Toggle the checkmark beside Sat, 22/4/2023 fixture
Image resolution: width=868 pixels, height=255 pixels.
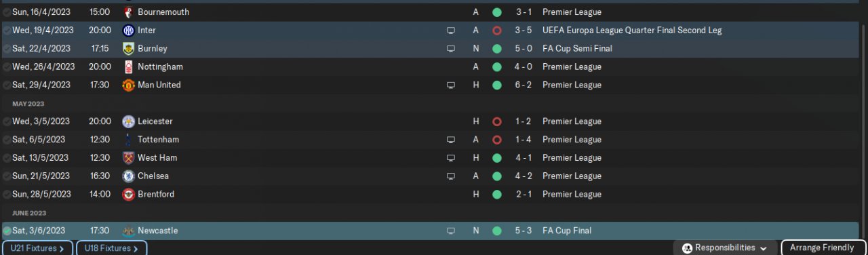(x=7, y=49)
